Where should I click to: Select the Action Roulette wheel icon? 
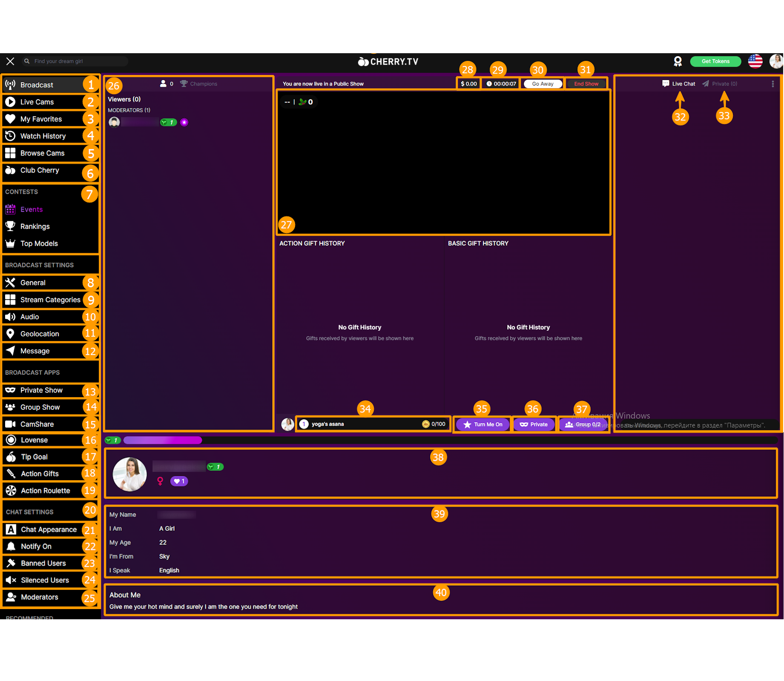click(x=11, y=490)
